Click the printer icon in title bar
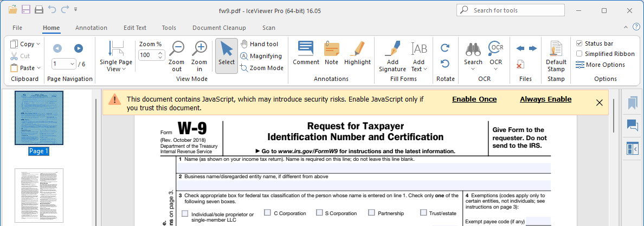This screenshot has width=644, height=226. 39,9
